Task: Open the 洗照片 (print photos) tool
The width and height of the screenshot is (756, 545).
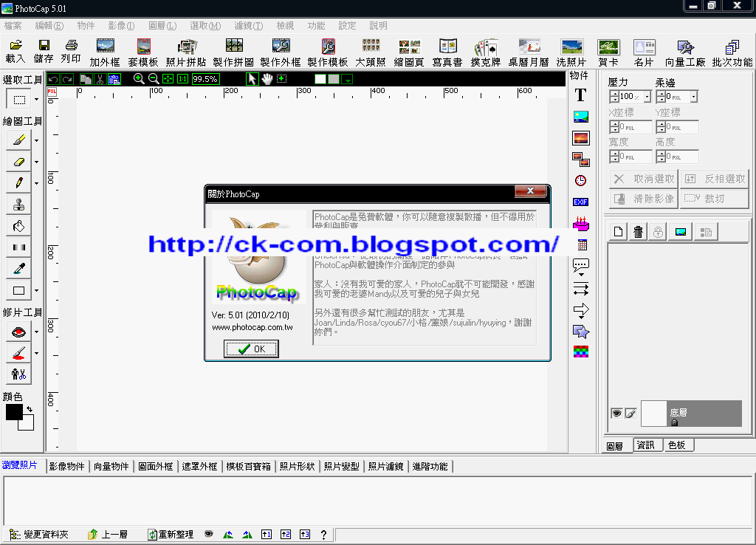Action: pyautogui.click(x=571, y=52)
